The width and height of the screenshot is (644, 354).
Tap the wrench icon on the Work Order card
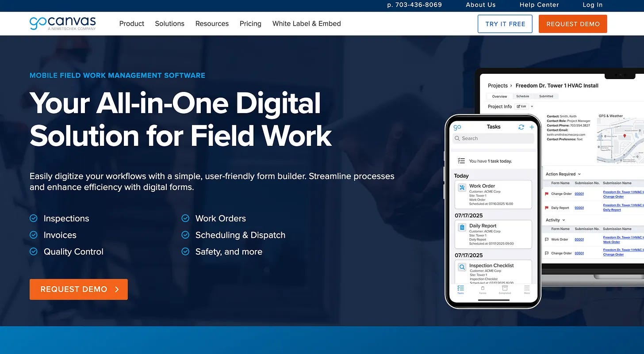point(462,187)
